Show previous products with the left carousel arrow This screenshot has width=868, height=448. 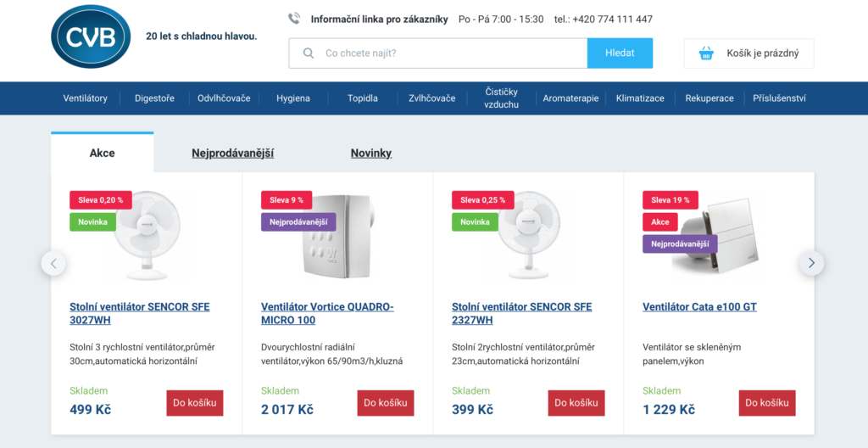coord(53,263)
